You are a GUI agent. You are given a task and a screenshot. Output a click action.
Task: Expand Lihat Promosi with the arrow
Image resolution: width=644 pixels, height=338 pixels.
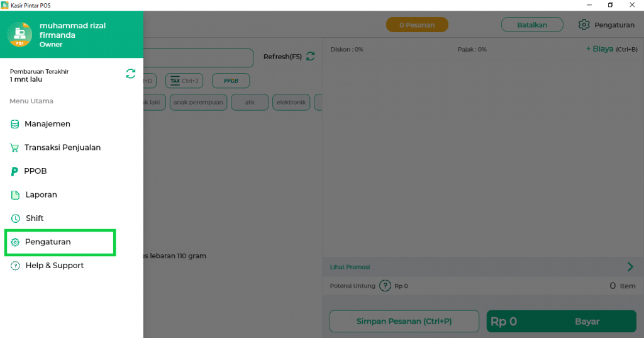tap(630, 267)
